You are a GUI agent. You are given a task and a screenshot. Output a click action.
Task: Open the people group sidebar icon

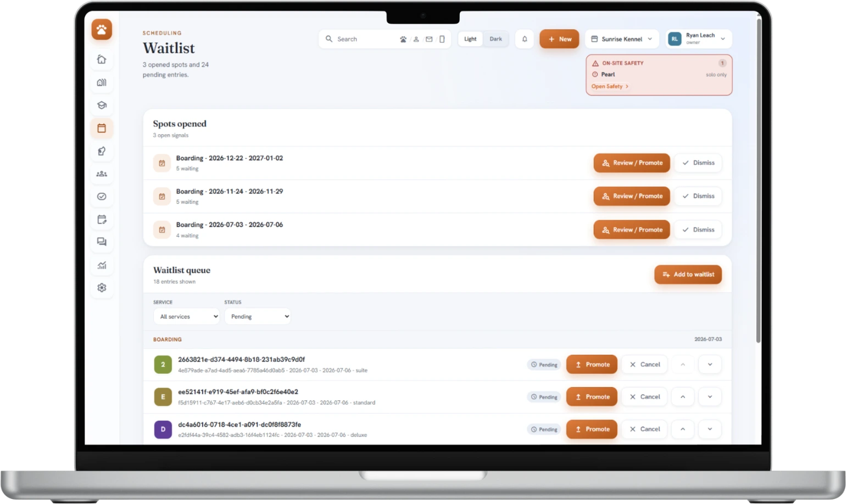point(102,173)
